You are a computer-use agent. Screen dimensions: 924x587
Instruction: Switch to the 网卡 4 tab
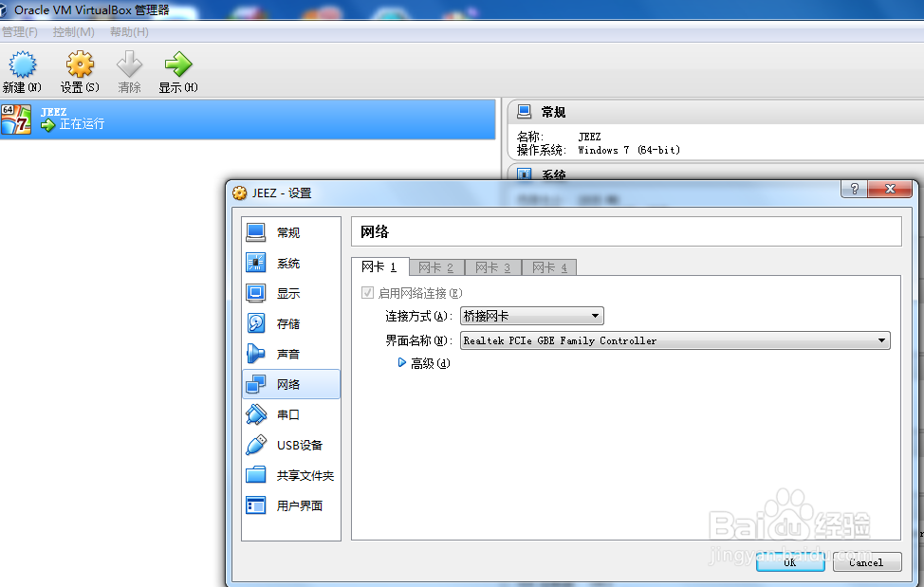pyautogui.click(x=549, y=267)
